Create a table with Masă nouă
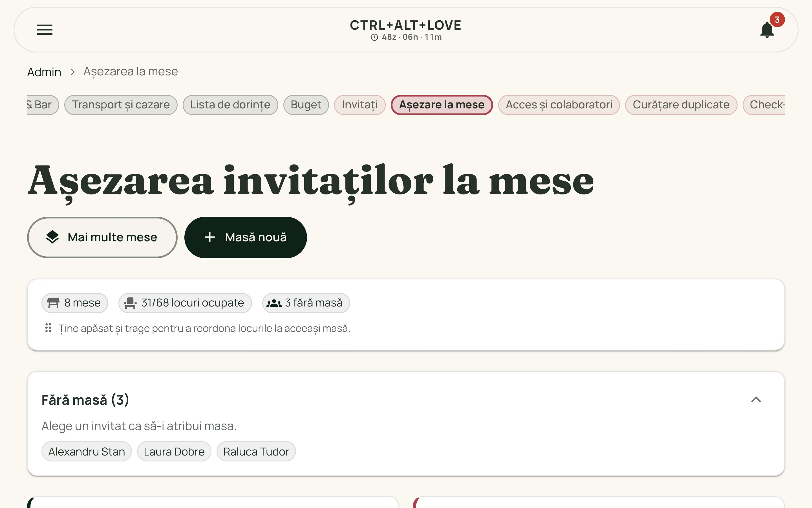This screenshot has width=812, height=508. click(246, 237)
